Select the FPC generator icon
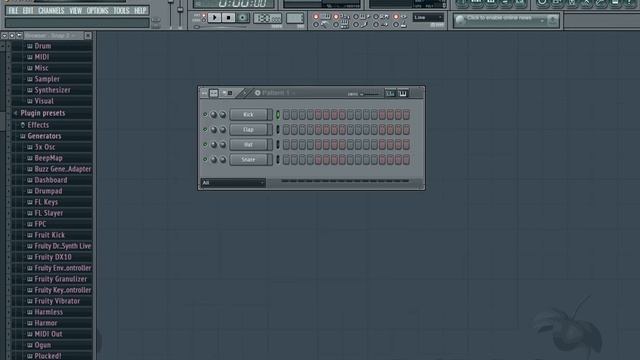Screen dimensions: 640x360 pyautogui.click(x=30, y=224)
